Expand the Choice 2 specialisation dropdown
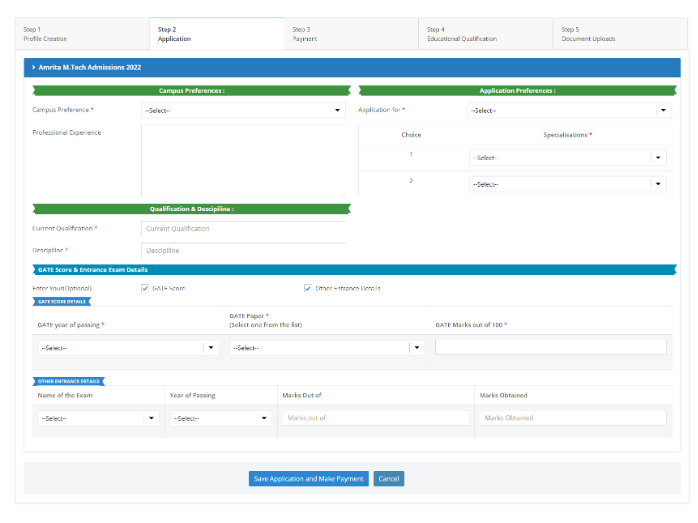This screenshot has height=523, width=698. click(x=566, y=184)
